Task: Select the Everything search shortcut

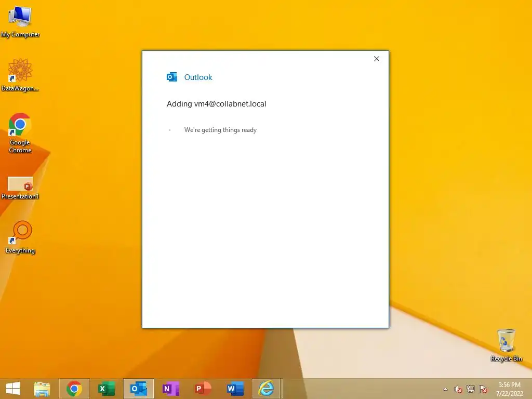Action: (20, 237)
